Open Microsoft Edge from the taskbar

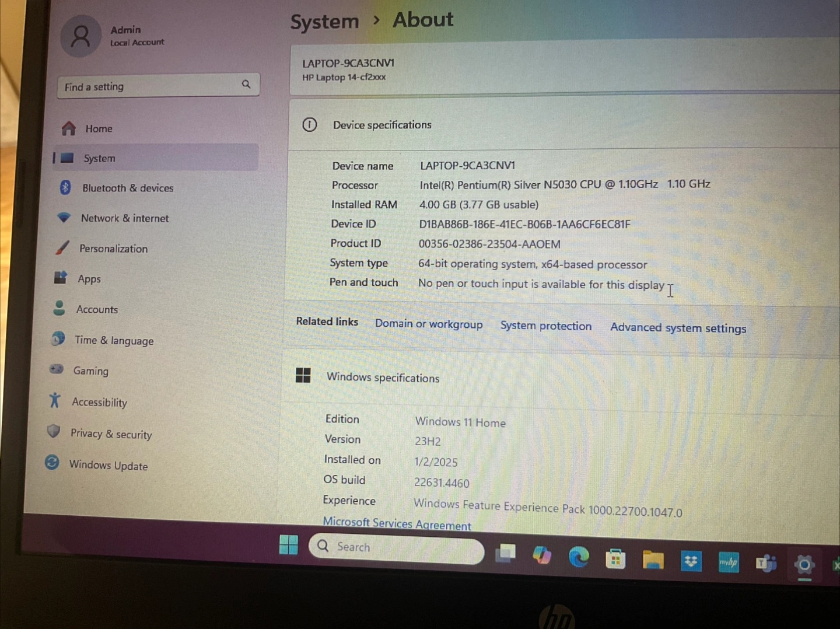point(579,557)
